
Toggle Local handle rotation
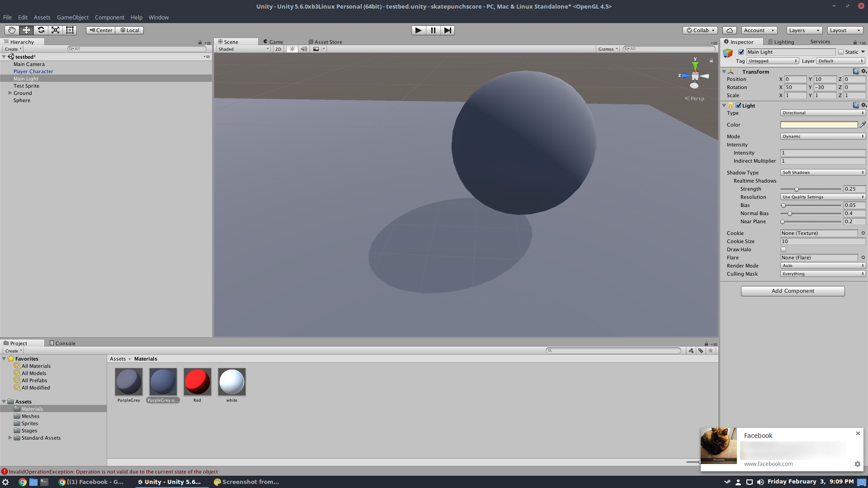(x=130, y=30)
